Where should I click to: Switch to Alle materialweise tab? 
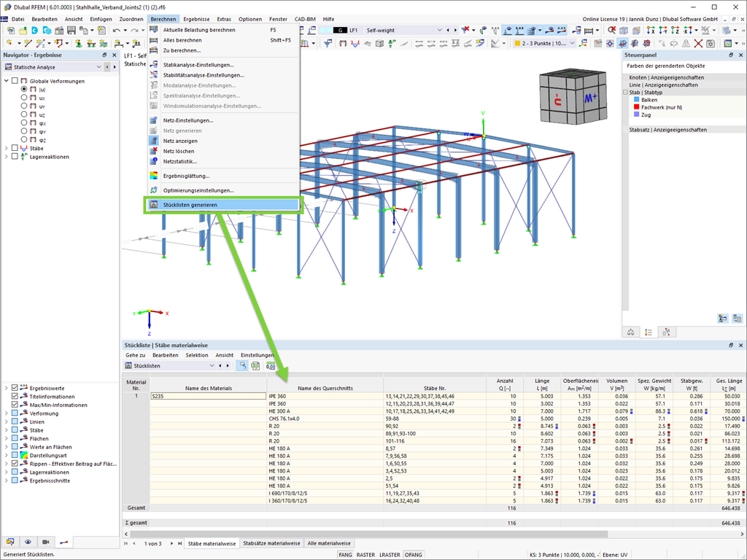[x=329, y=542]
